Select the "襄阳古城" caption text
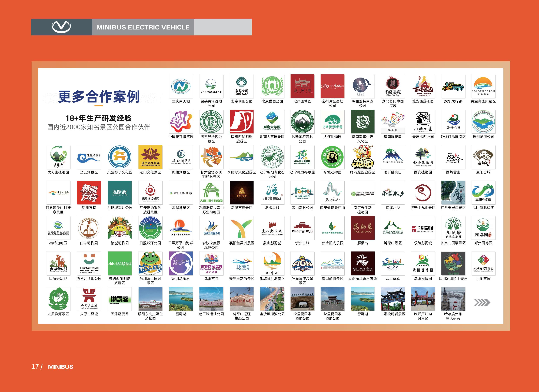This screenshot has height=392, width=539. point(483,172)
